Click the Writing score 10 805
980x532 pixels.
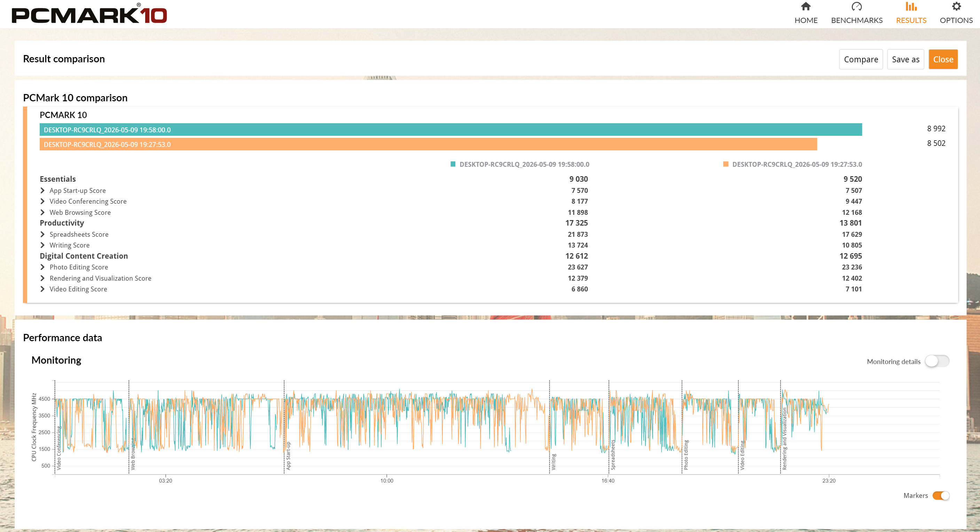852,245
